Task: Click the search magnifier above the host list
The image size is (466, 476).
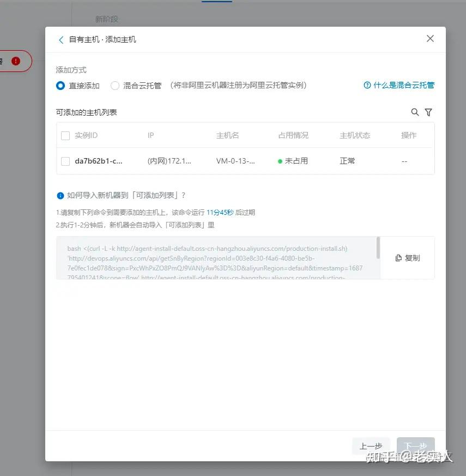Action: point(415,112)
